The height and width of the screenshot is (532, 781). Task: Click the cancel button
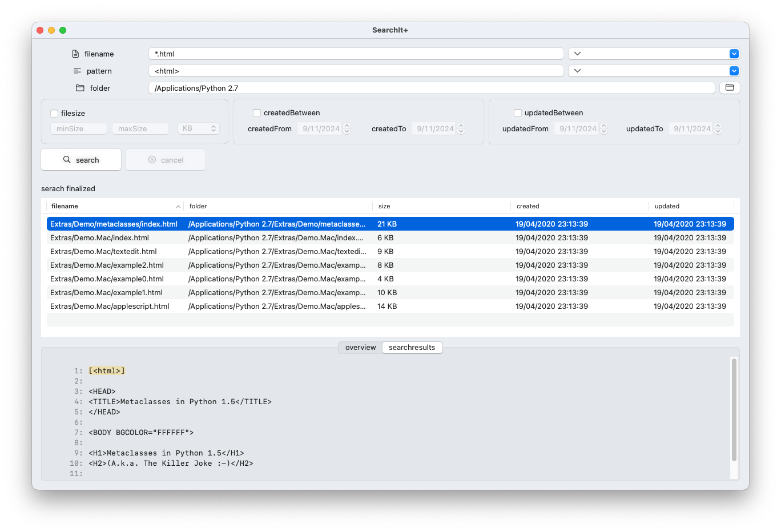tap(165, 160)
